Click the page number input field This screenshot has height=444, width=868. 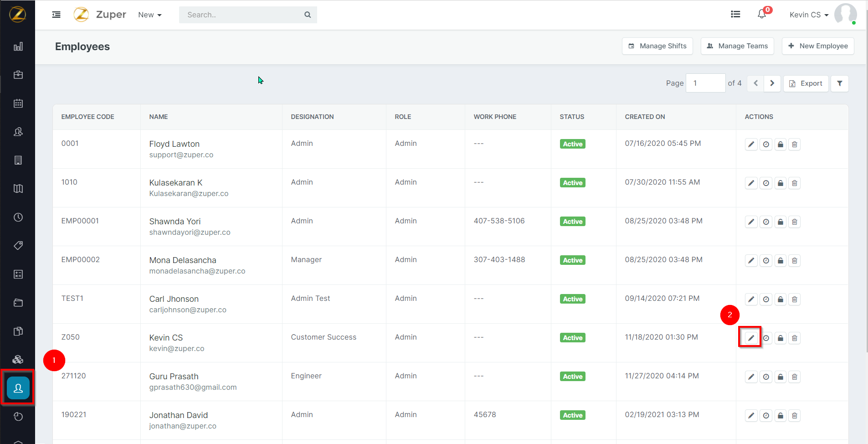tap(705, 83)
